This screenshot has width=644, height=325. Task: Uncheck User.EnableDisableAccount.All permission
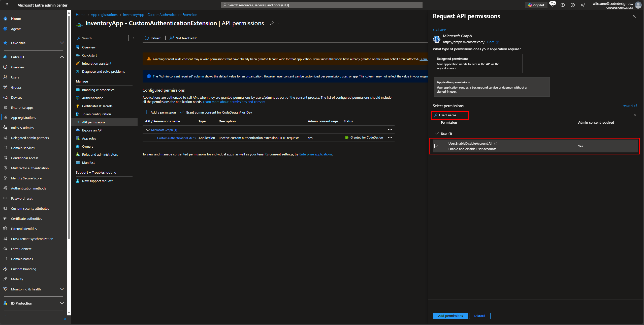(x=437, y=146)
